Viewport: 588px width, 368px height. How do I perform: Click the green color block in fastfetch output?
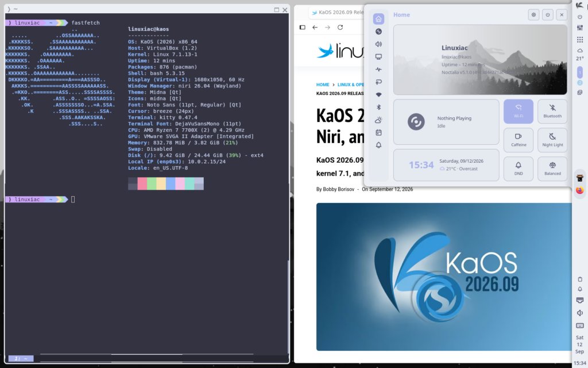pyautogui.click(x=152, y=183)
